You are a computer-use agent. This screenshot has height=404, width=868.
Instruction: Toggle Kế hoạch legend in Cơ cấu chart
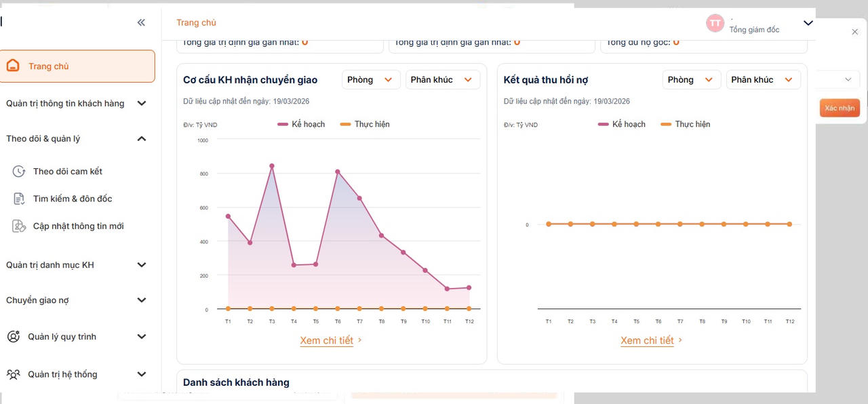(x=301, y=124)
